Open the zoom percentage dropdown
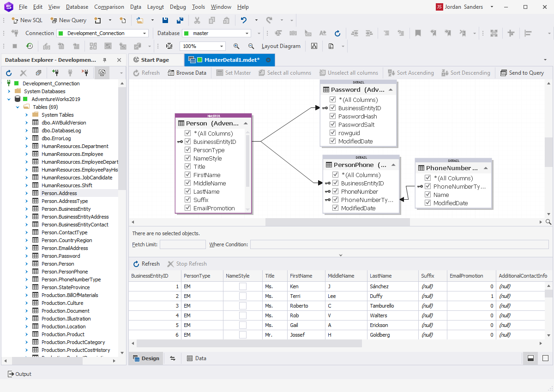 [x=222, y=46]
